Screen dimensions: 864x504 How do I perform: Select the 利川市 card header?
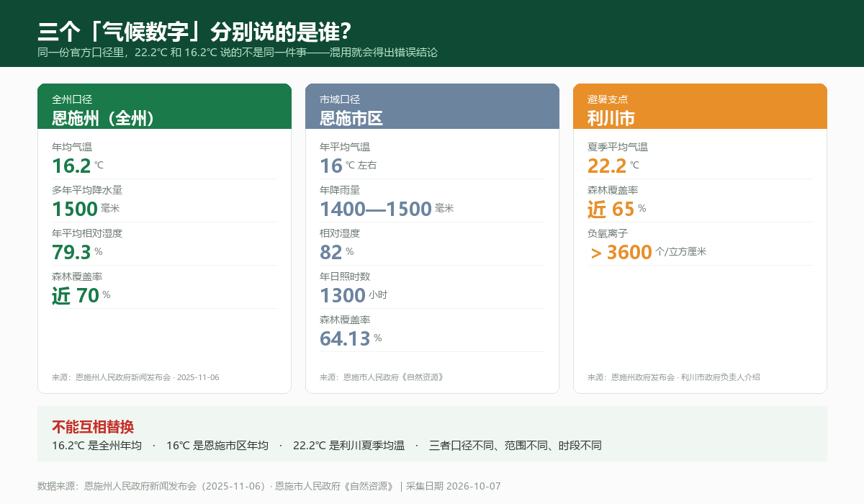pyautogui.click(x=700, y=107)
